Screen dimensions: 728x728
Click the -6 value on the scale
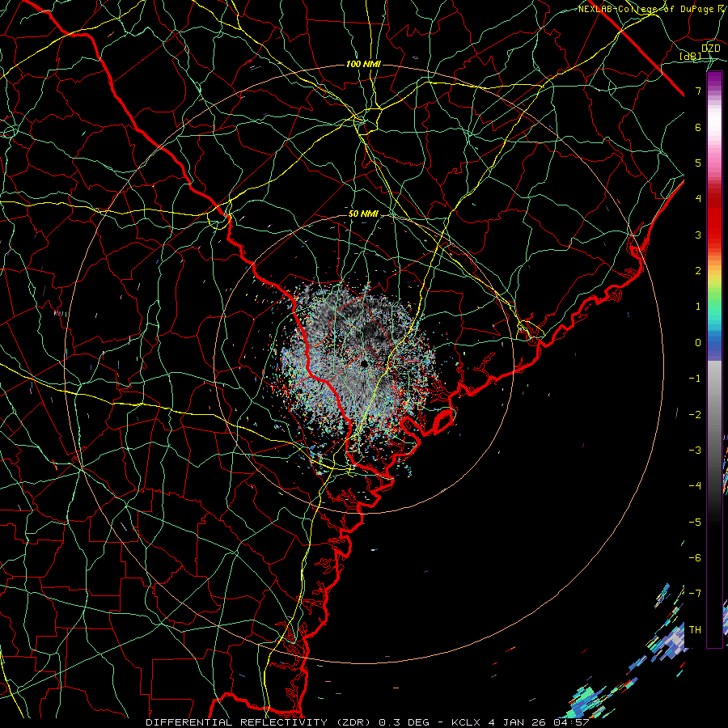695,557
